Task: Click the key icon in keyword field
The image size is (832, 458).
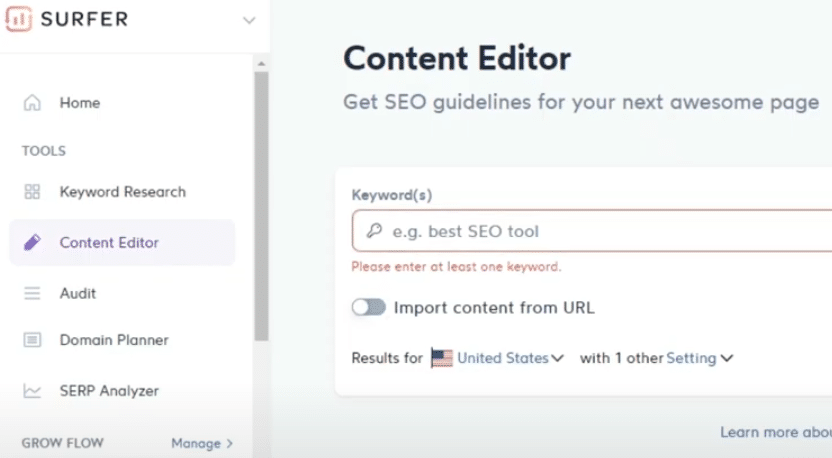Action: click(x=374, y=230)
